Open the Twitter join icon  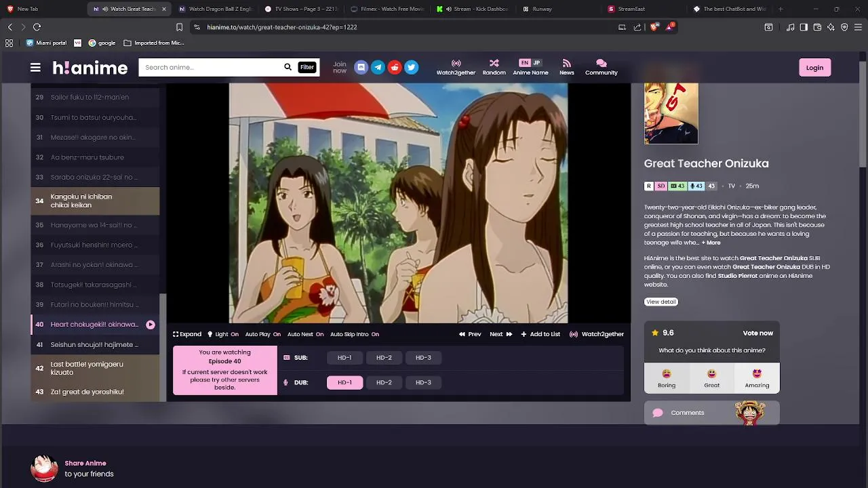click(x=411, y=67)
